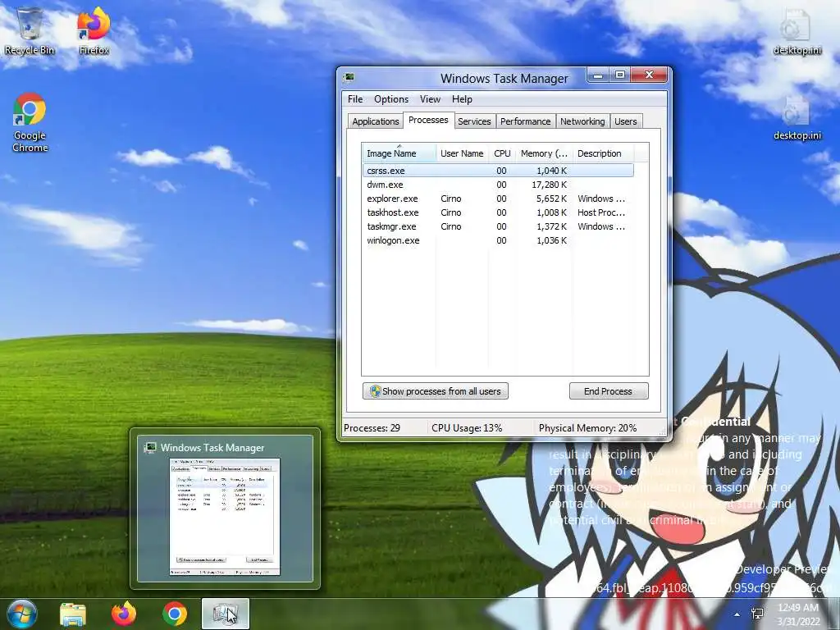Sort processes by the CPU column
This screenshot has width=840, height=630.
(502, 153)
